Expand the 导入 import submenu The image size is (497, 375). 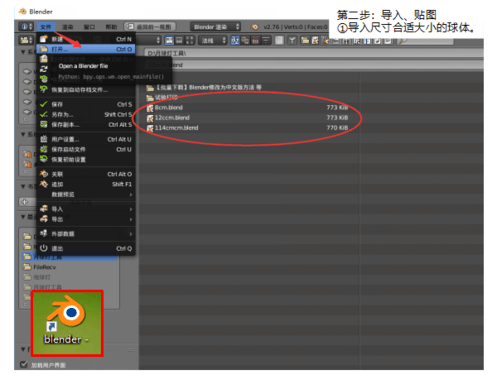click(86, 209)
